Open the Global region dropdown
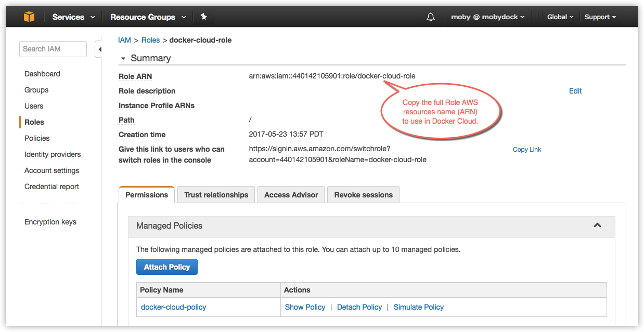Viewport: 644px width, 332px height. tap(560, 17)
